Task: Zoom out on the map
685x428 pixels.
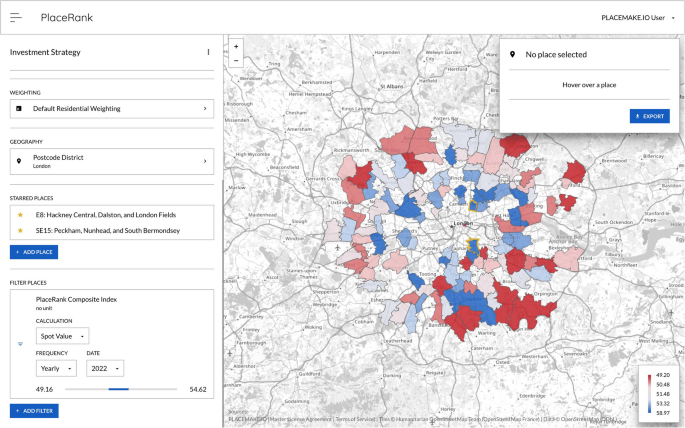Action: 235,60
